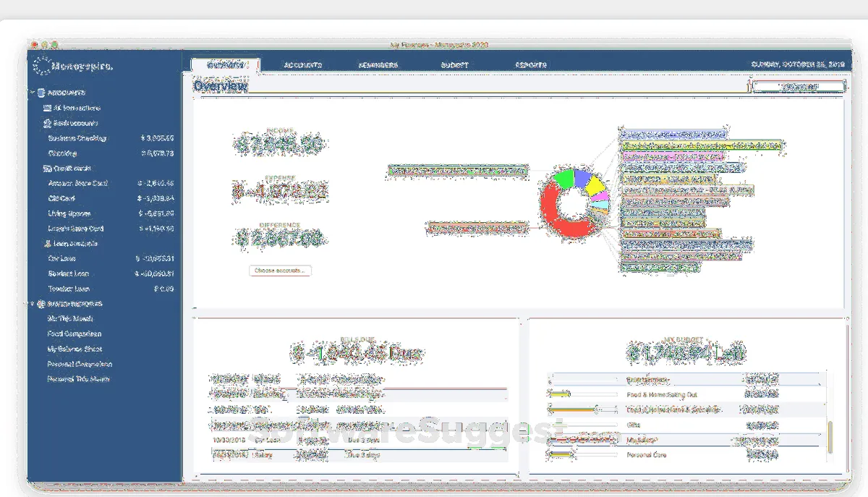Click the Difference amount on the overview
868x497 pixels.
pyautogui.click(x=279, y=238)
